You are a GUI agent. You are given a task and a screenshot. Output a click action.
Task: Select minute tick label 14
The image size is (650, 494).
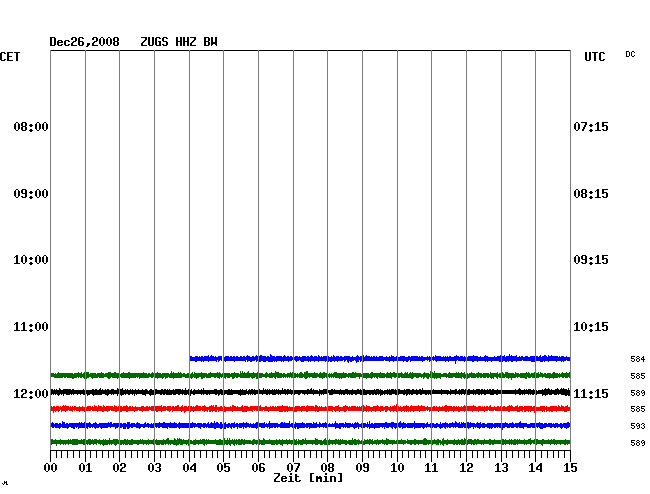(x=535, y=468)
